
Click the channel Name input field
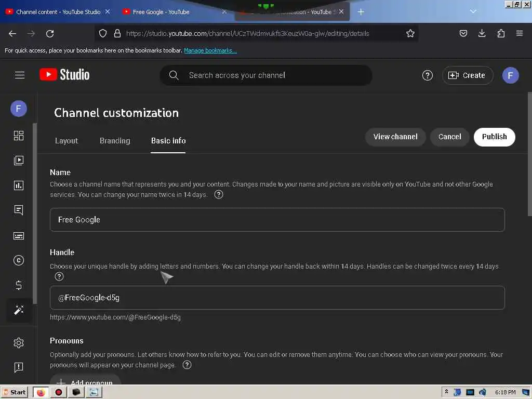(277, 220)
